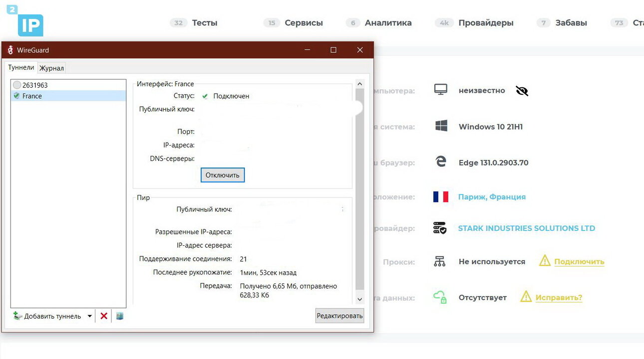Open Аналитика menu on 2IP site
The height and width of the screenshot is (359, 644).
coord(388,22)
